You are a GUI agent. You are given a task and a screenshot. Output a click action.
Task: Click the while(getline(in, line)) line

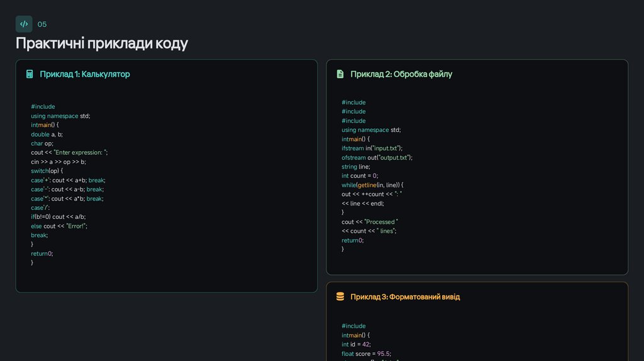click(x=372, y=185)
